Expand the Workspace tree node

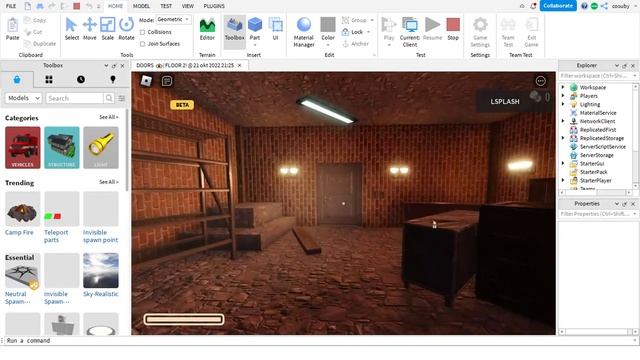563,87
